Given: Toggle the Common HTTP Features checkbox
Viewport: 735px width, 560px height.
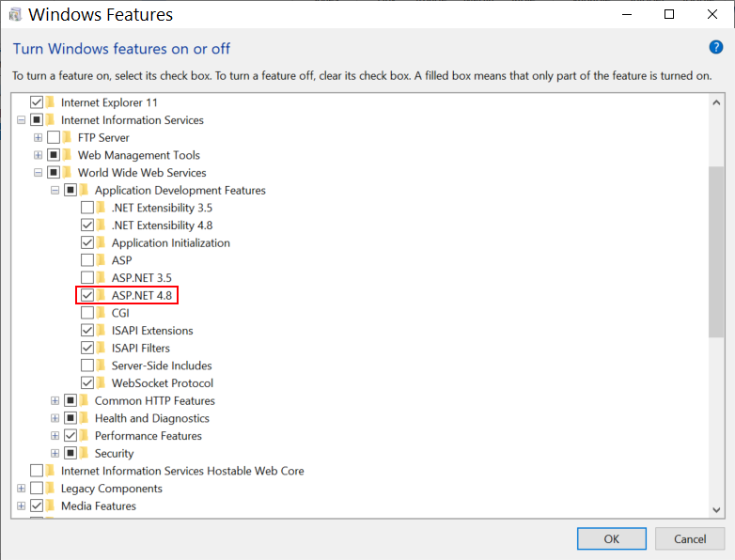Looking at the screenshot, I should (70, 400).
